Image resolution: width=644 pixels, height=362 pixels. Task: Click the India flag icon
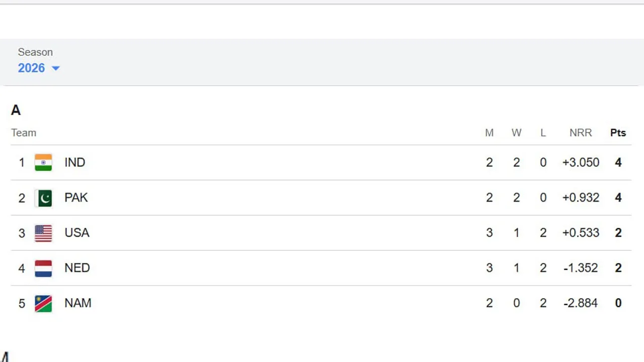point(43,162)
